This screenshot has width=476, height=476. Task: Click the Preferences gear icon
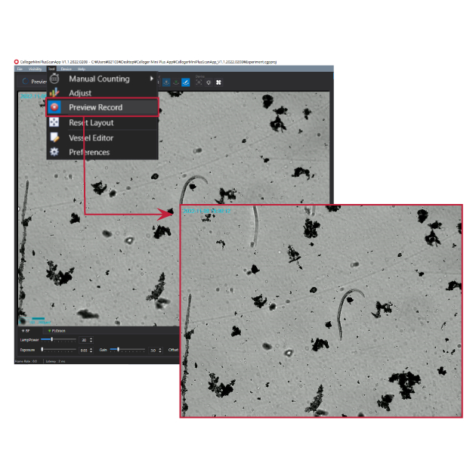(54, 152)
